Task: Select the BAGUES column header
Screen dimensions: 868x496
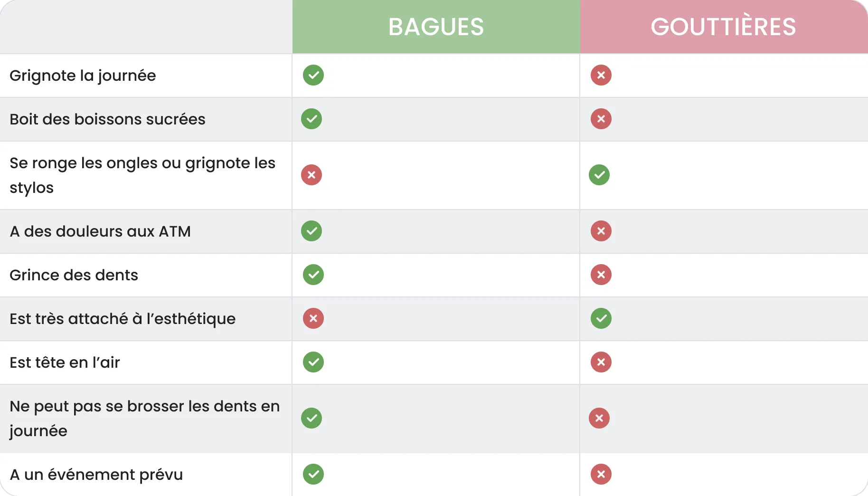Action: point(436,27)
